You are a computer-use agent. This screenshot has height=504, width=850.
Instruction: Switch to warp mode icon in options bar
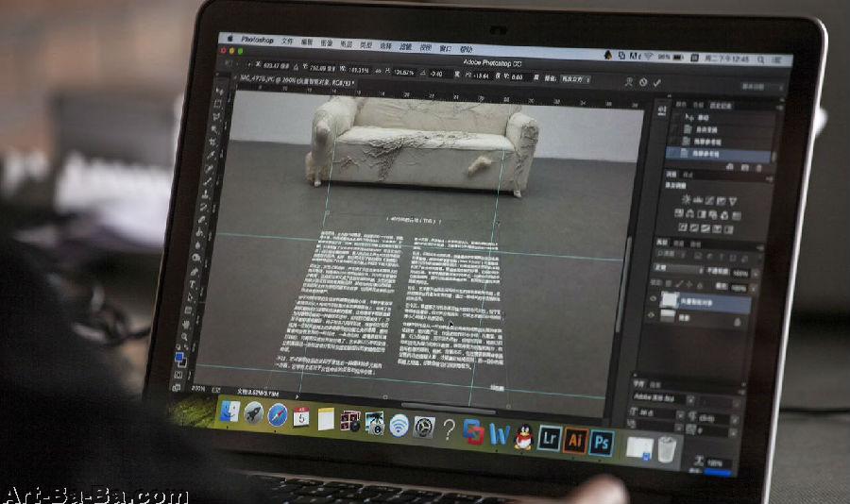(x=628, y=82)
